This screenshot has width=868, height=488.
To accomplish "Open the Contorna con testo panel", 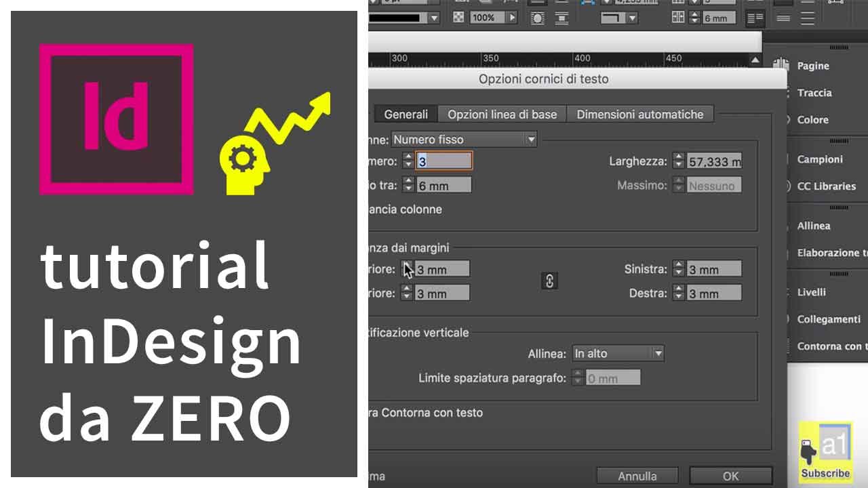I will pos(831,346).
